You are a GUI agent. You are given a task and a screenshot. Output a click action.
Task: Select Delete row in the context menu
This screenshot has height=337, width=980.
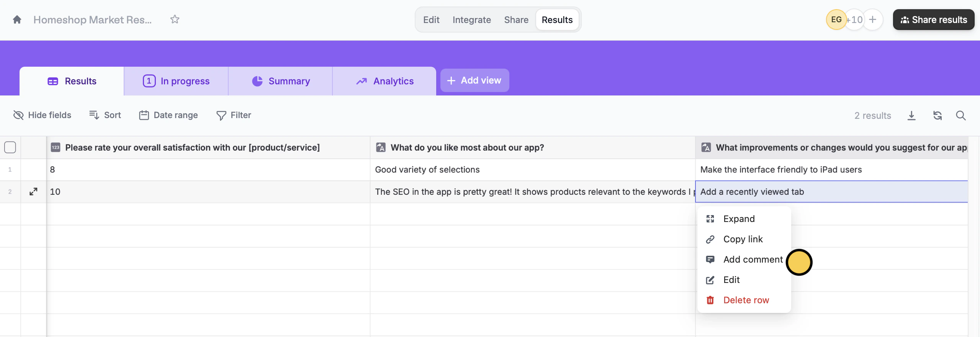click(746, 300)
